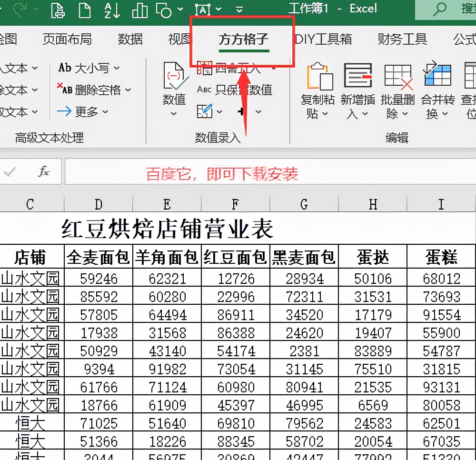Click the 羊角面包 header cell

[x=167, y=257]
